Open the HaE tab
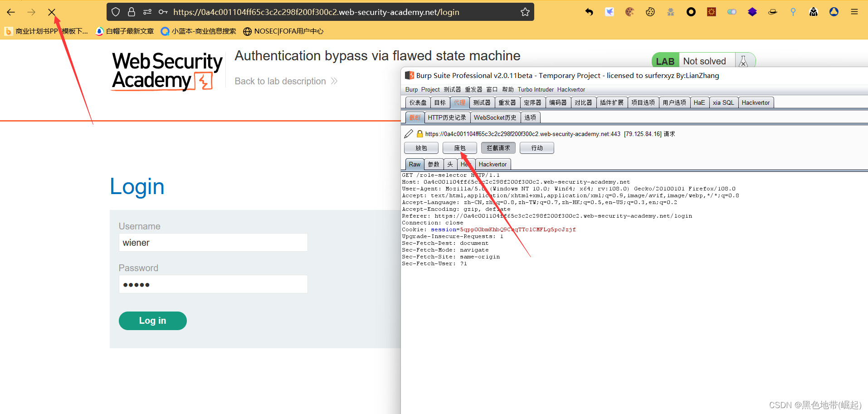Image resolution: width=868 pixels, height=414 pixels. tap(699, 102)
